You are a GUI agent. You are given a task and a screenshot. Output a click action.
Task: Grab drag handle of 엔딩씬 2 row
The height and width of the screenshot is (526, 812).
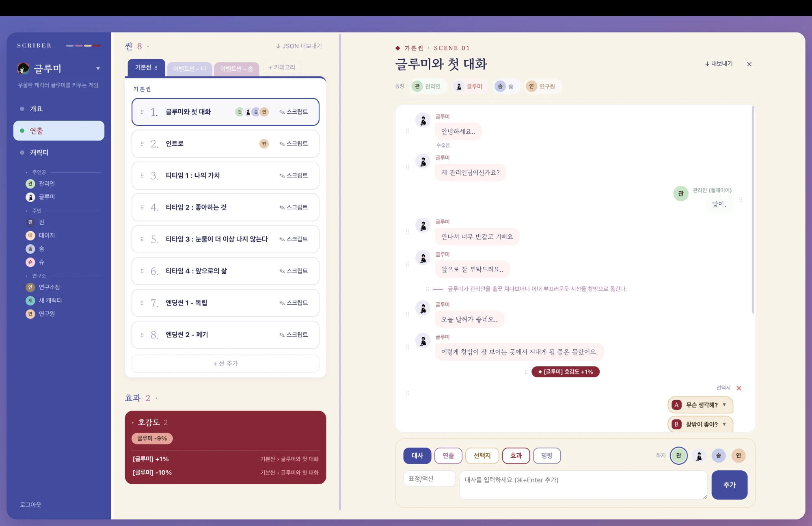point(142,335)
